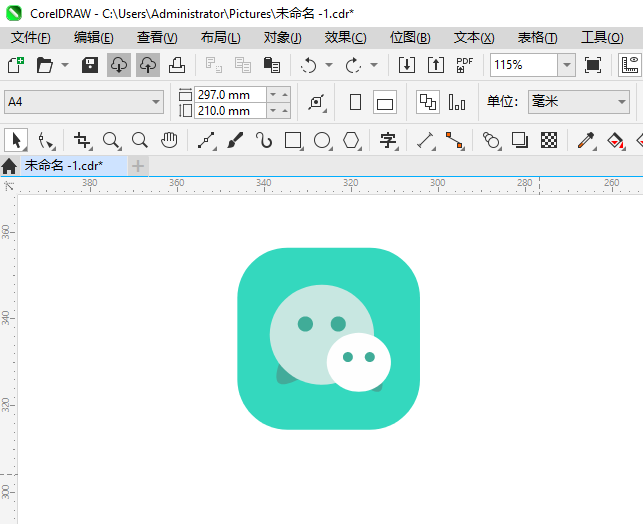Open the 编辑(E) menu
Image resolution: width=643 pixels, height=524 pixels.
tap(93, 38)
